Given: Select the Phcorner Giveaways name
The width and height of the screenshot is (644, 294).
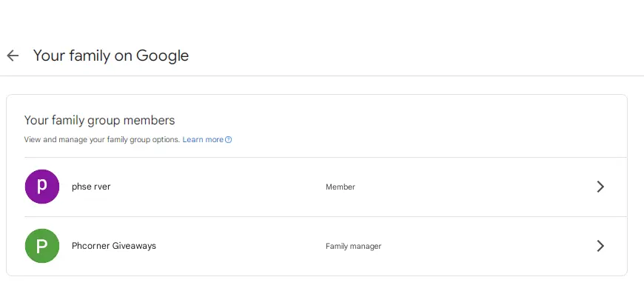Looking at the screenshot, I should click(114, 246).
